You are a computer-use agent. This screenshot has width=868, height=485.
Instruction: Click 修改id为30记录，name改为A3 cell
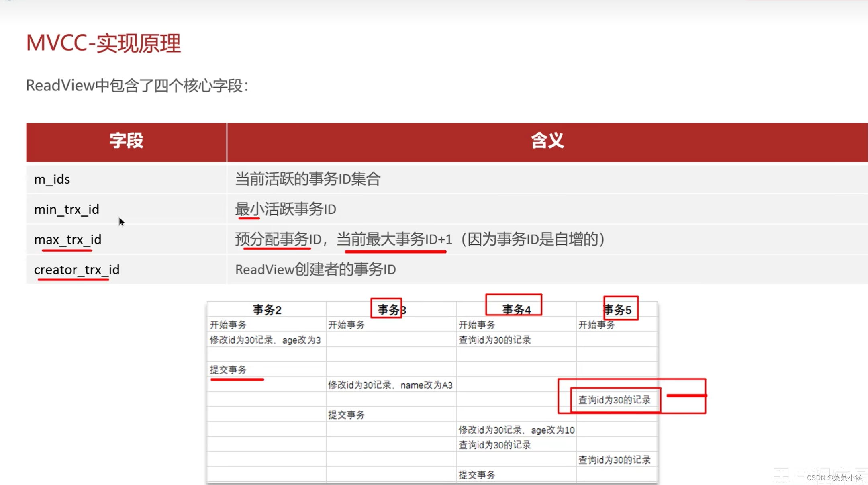pos(390,385)
